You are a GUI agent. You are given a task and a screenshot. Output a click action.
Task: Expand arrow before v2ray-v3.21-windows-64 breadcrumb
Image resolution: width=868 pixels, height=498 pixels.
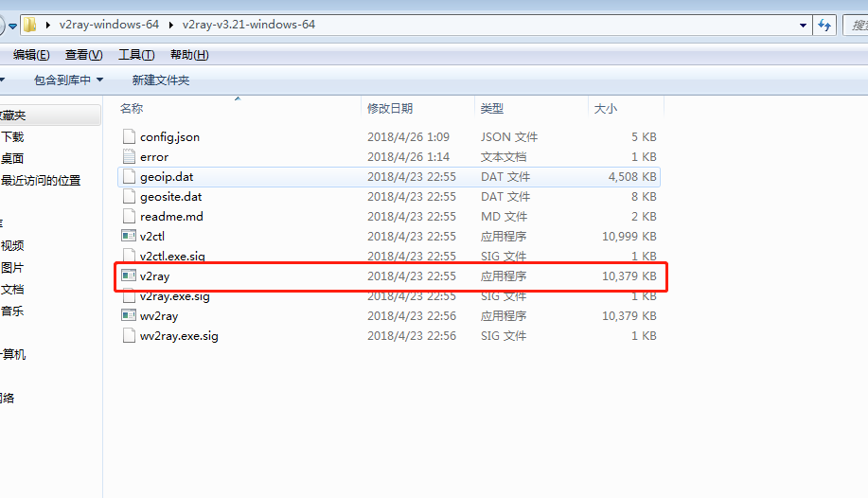(x=170, y=25)
